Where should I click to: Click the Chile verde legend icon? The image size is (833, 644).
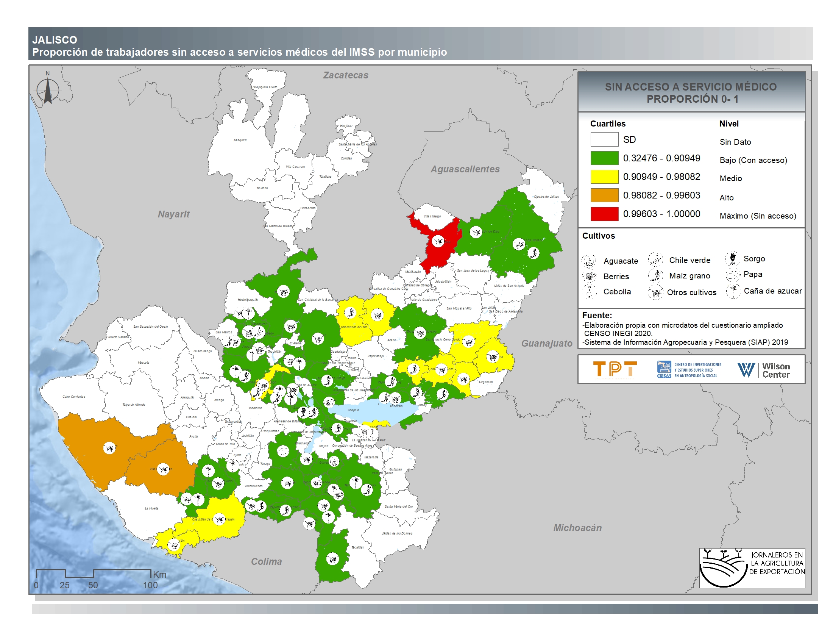655,259
